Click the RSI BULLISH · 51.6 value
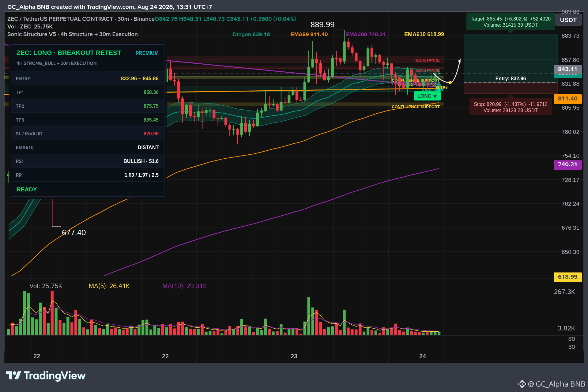Screen dimensions: 588x392 [x=141, y=161]
